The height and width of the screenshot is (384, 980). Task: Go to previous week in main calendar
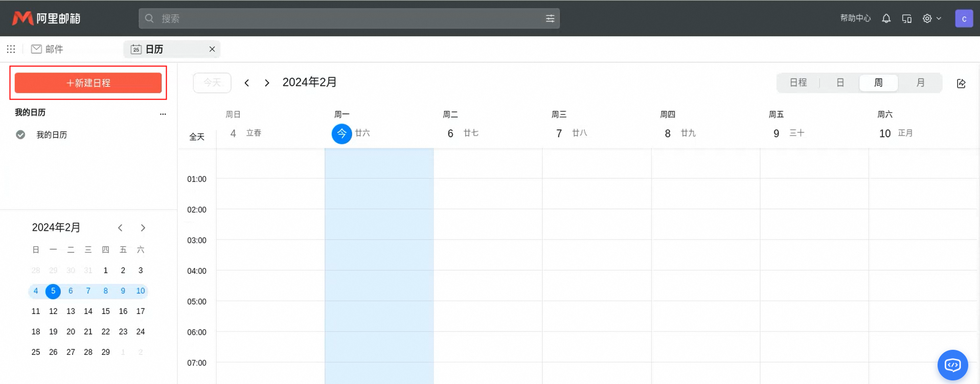tap(247, 83)
